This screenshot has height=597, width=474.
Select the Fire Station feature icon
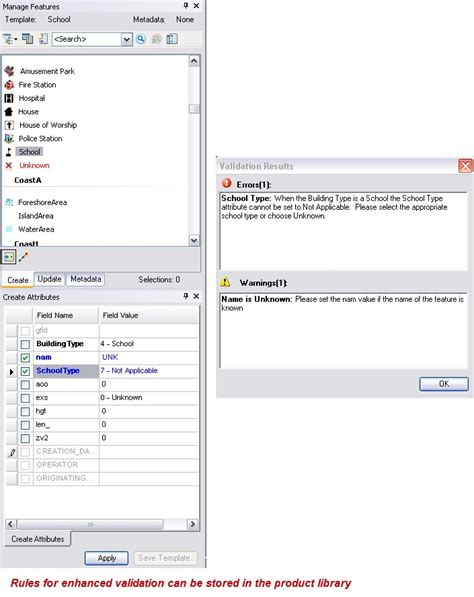tap(9, 85)
